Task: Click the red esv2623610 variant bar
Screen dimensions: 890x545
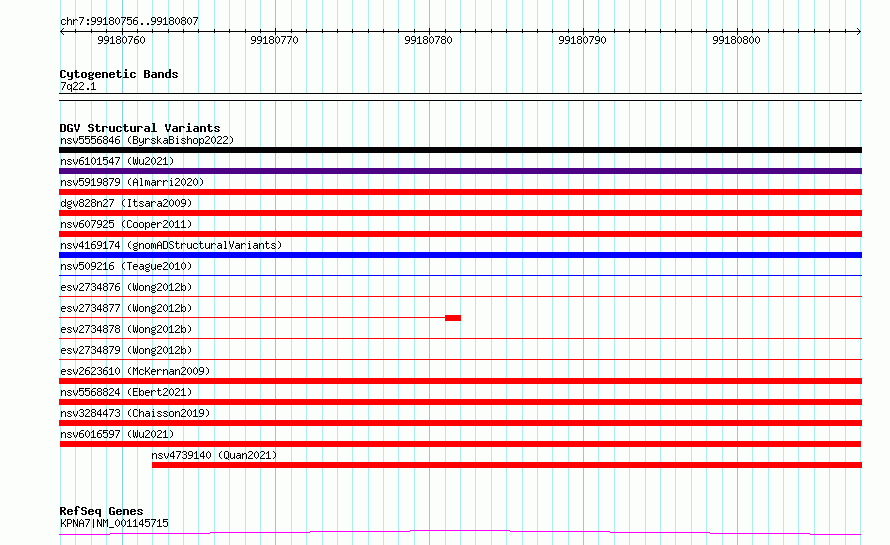Action: pyautogui.click(x=460, y=381)
